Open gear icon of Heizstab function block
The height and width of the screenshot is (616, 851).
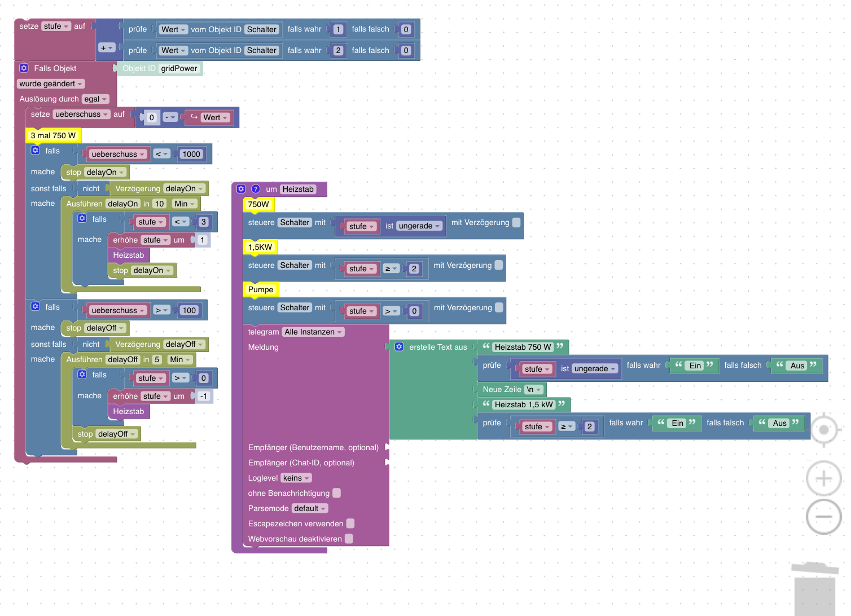pyautogui.click(x=241, y=189)
